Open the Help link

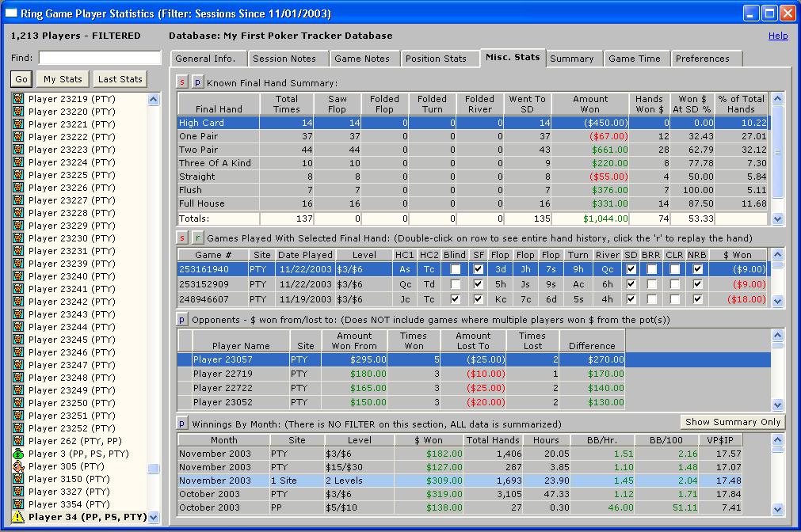tap(778, 36)
